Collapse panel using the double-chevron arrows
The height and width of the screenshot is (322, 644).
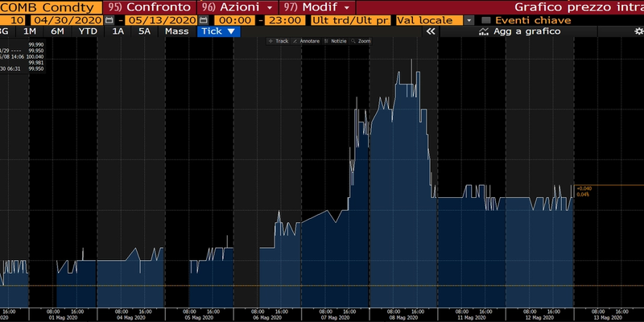coord(431,31)
